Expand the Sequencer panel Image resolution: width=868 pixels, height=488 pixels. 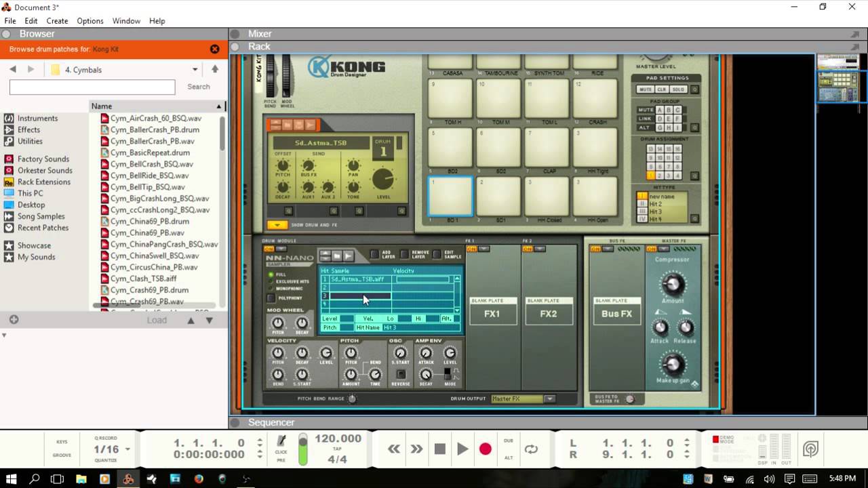[x=235, y=422]
